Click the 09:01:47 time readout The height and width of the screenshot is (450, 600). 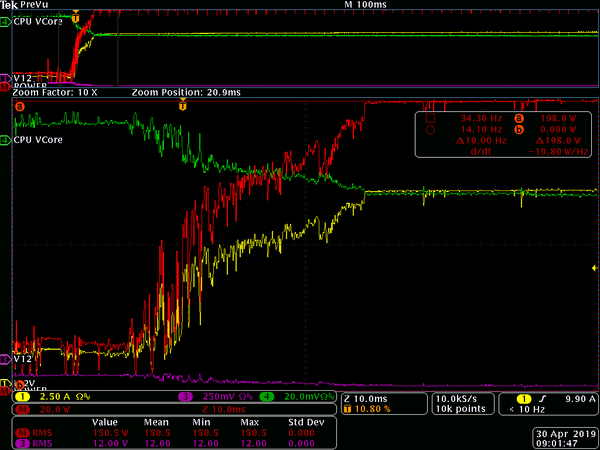coord(557,444)
